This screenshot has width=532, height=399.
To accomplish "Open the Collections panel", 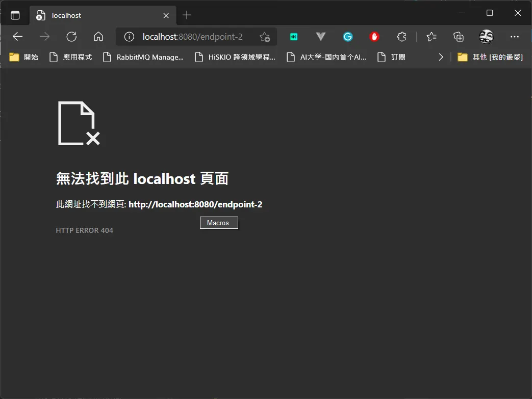I will 459,37.
